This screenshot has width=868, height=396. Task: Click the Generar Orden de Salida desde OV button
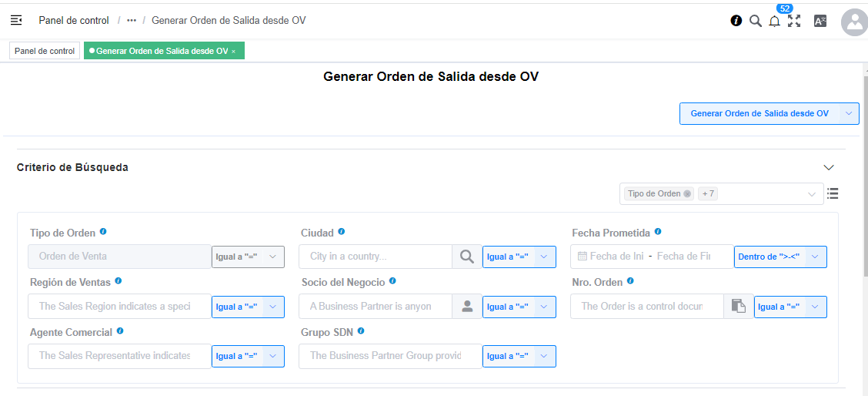click(x=759, y=113)
